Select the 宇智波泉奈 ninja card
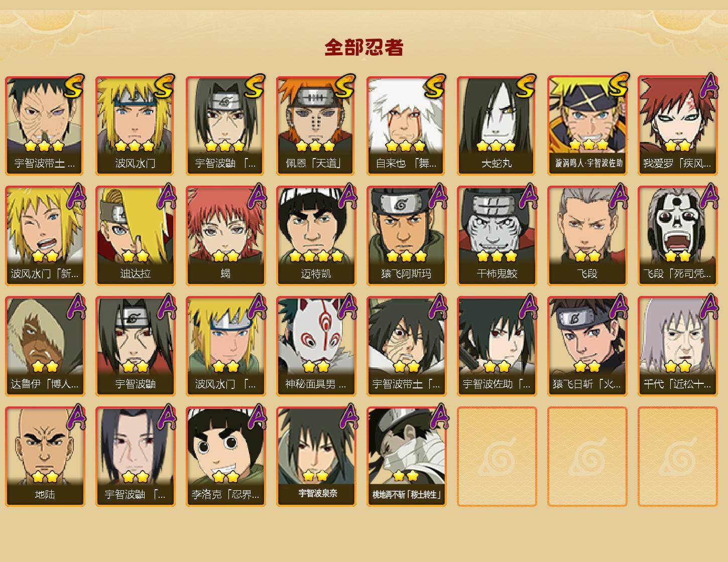The height and width of the screenshot is (562, 728). click(x=316, y=457)
